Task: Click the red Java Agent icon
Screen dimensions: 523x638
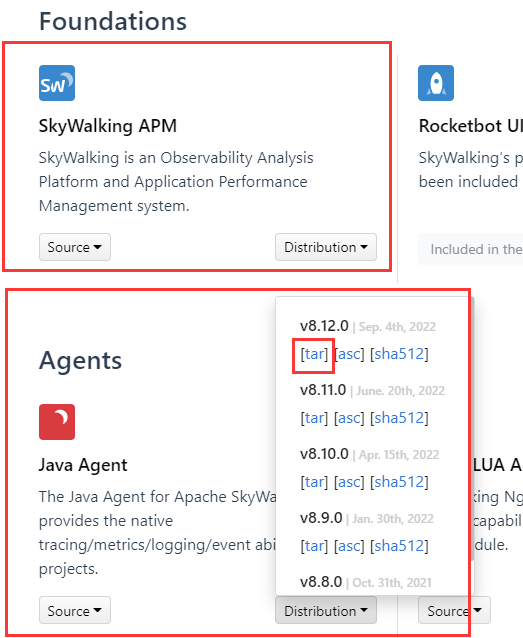Action: click(x=57, y=422)
